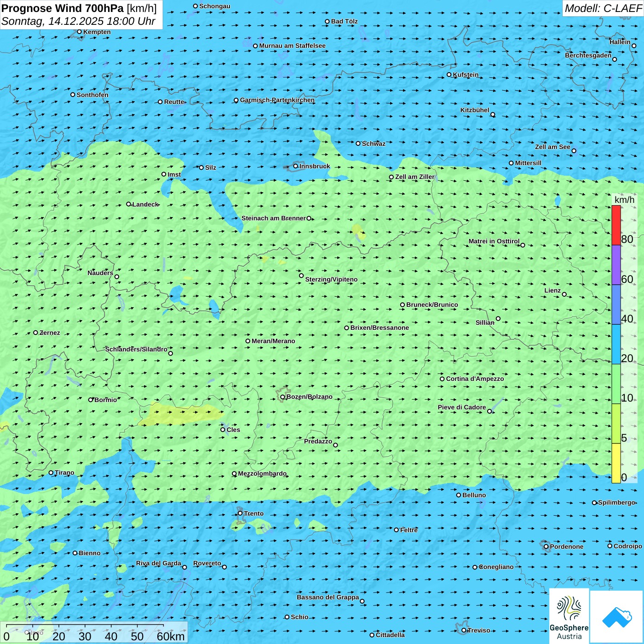This screenshot has width=644, height=644.
Task: Click the Trento city marker
Action: (240, 513)
